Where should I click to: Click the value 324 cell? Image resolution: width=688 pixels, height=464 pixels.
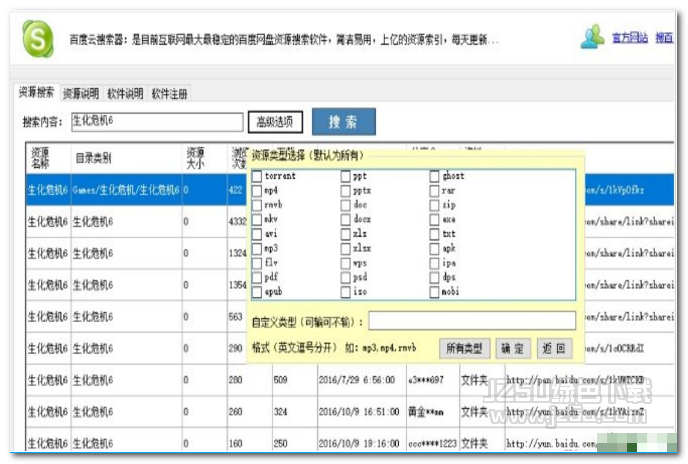point(293,411)
